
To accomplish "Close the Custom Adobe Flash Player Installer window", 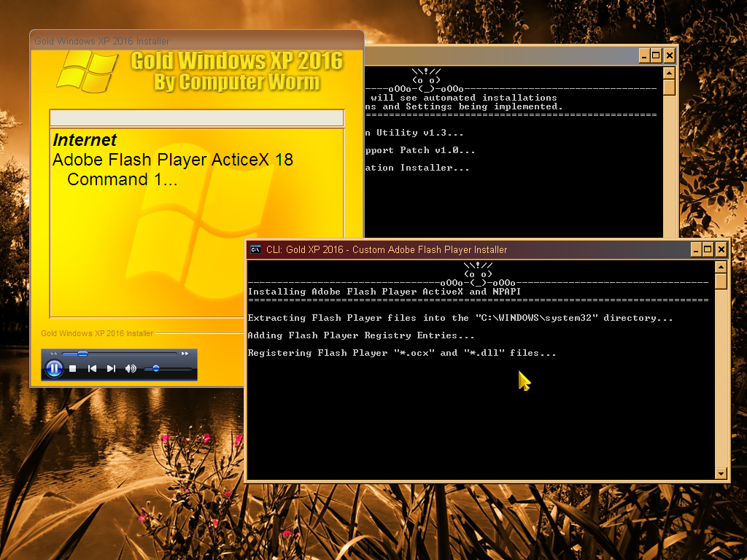I will tap(721, 249).
